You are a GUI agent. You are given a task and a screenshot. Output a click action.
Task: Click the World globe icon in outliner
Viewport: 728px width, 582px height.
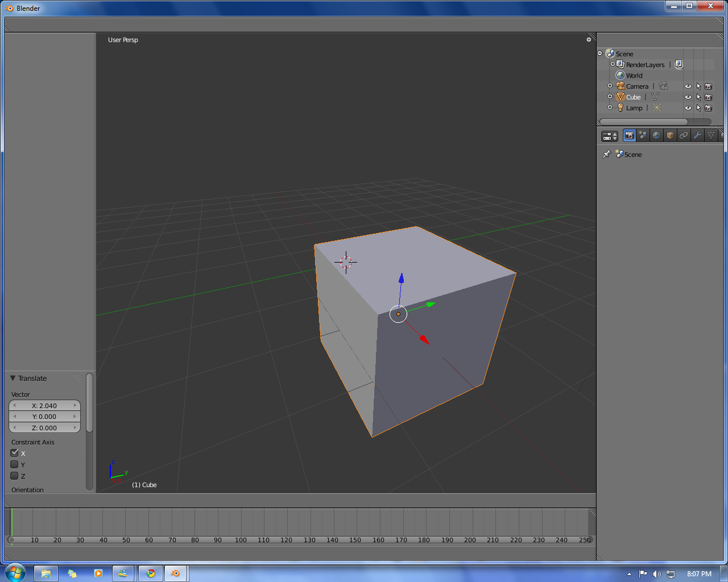click(x=621, y=75)
